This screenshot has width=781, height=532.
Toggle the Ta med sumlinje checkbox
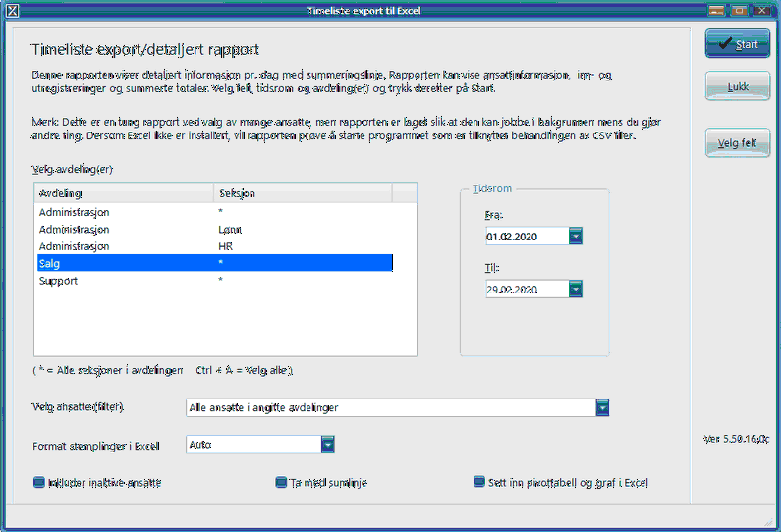coord(281,482)
